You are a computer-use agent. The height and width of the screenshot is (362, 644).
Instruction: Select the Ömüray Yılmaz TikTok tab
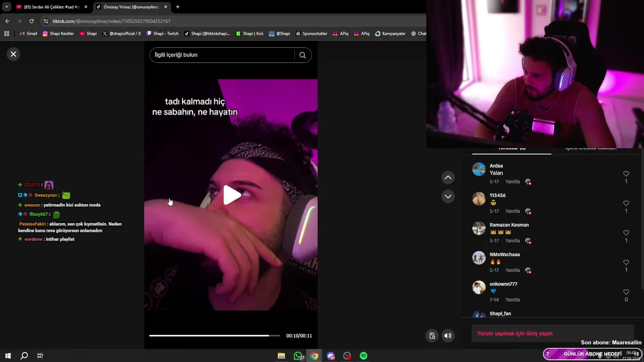[x=131, y=7]
